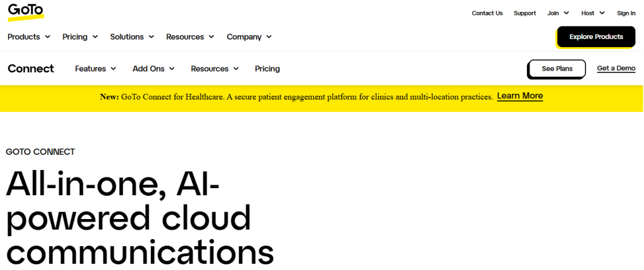The height and width of the screenshot is (270, 644).
Task: Click the Explore Products button
Action: [x=596, y=37]
